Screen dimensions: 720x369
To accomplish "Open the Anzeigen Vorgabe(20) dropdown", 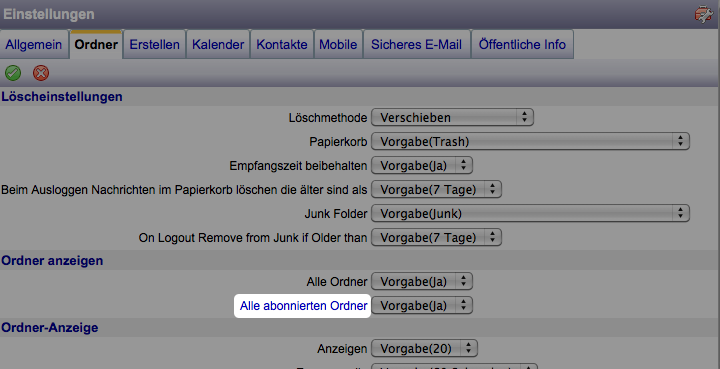I will pyautogui.click(x=424, y=348).
